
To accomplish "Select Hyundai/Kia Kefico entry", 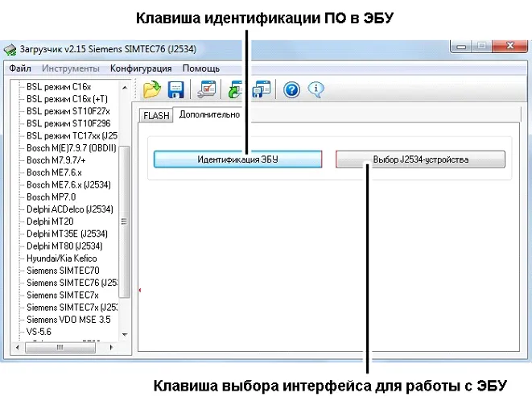I will (x=62, y=258).
